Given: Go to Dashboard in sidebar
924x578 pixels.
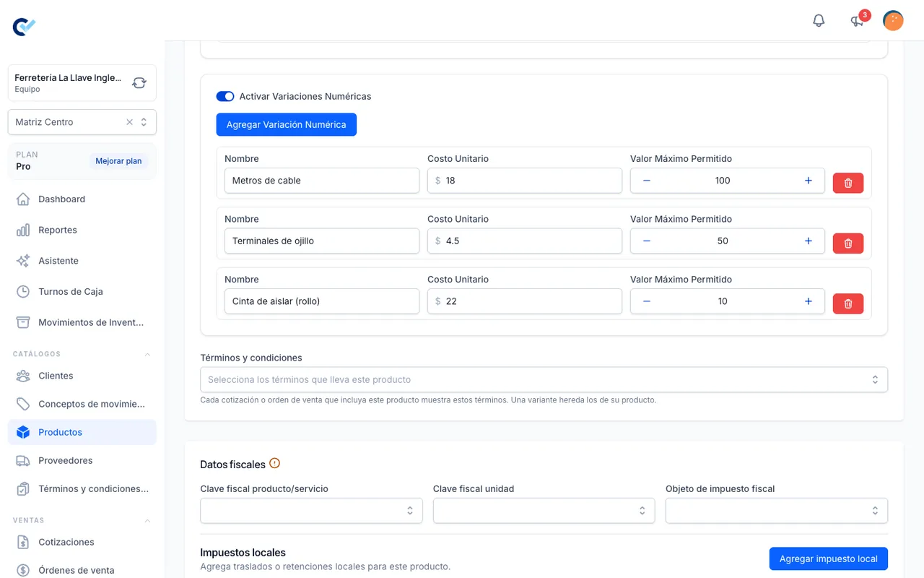Looking at the screenshot, I should 82,199.
